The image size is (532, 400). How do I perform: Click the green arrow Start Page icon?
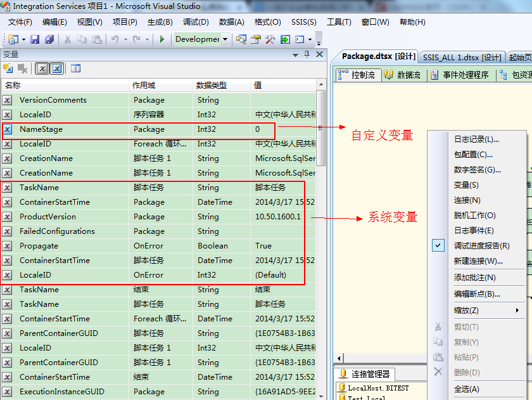click(285, 39)
